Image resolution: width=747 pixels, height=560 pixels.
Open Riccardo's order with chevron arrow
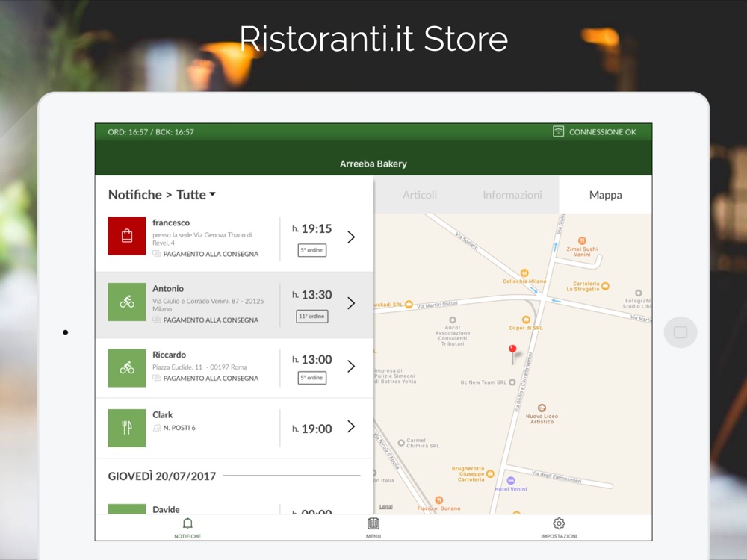pyautogui.click(x=351, y=366)
